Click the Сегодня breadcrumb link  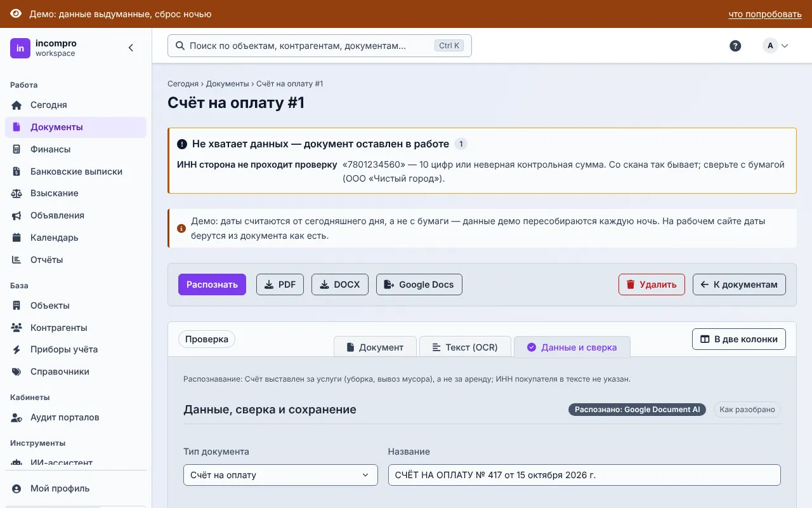[183, 84]
